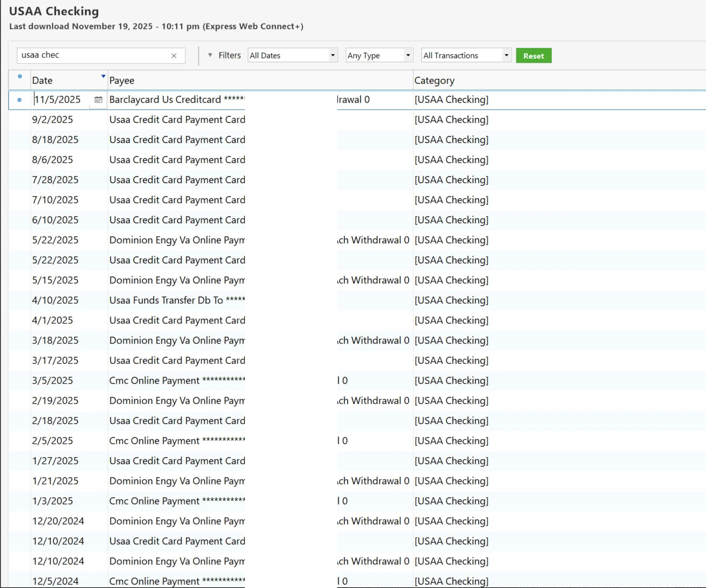Open calendar picker in 11/5/2025 date cell
Viewport: 706px width, 588px height.
98,100
